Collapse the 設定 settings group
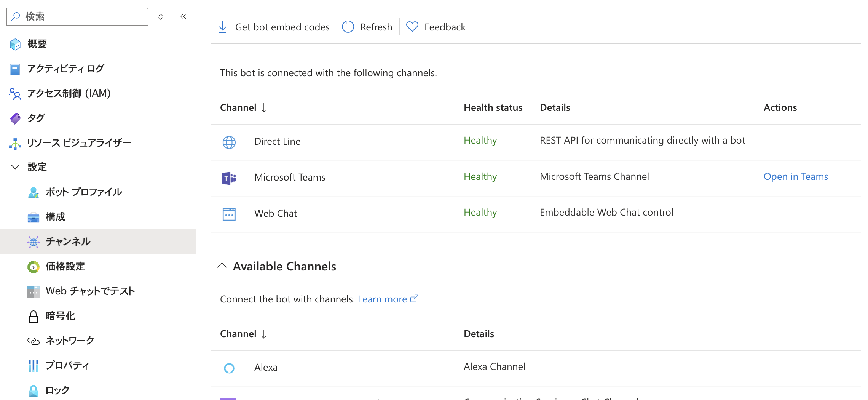 click(x=15, y=167)
